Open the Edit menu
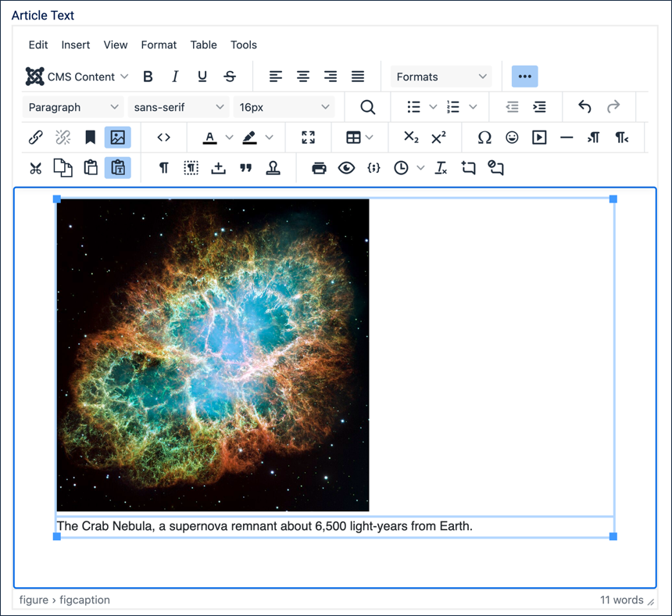Screen dimensions: 672x616 [38, 45]
